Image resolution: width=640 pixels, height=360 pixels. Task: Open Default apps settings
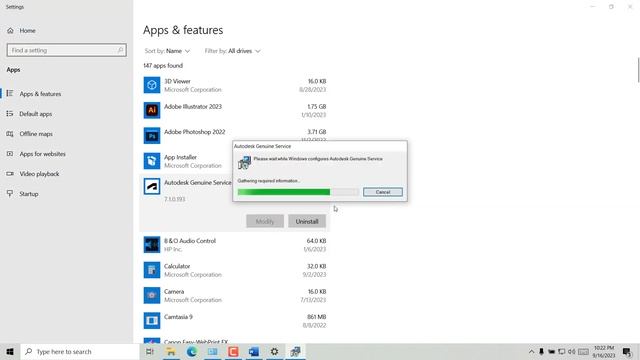(36, 114)
